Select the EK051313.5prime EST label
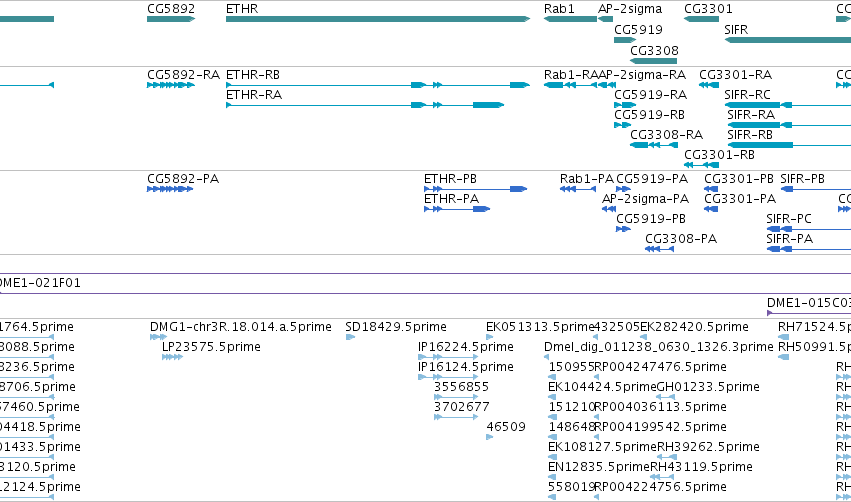 (x=541, y=327)
